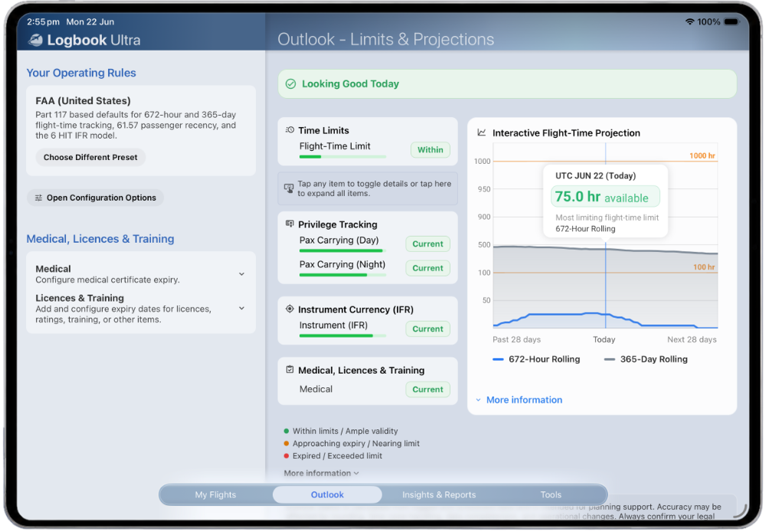
Task: Click the Looking Good Today status banner
Action: point(507,84)
